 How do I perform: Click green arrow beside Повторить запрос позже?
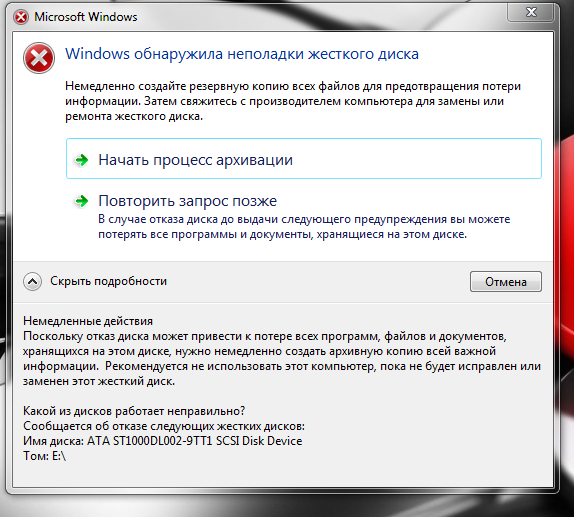pyautogui.click(x=81, y=201)
